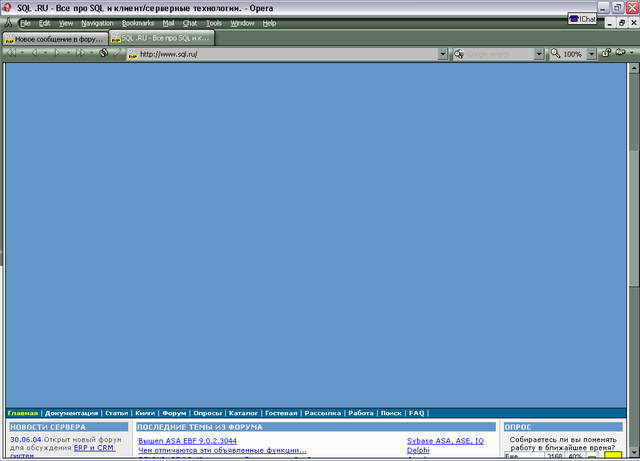Click the Документация navigation link
The height and width of the screenshot is (461, 640).
click(71, 413)
